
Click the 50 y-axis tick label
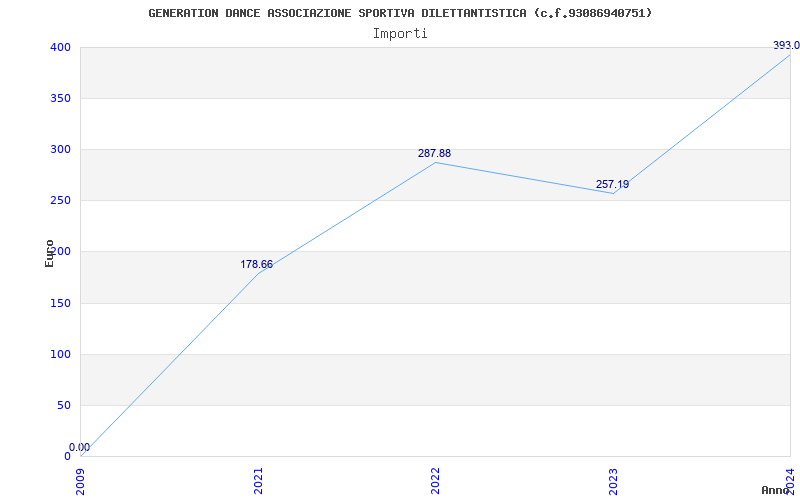coord(64,406)
